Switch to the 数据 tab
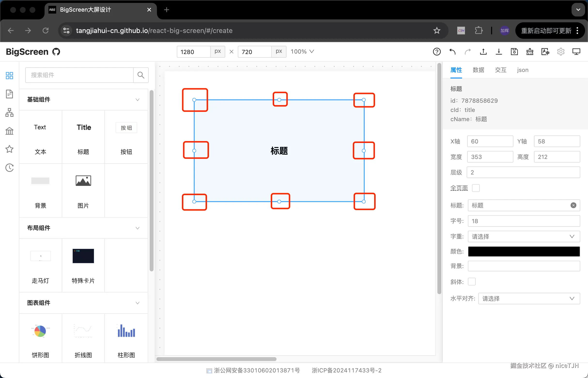This screenshot has height=378, width=588. tap(478, 70)
